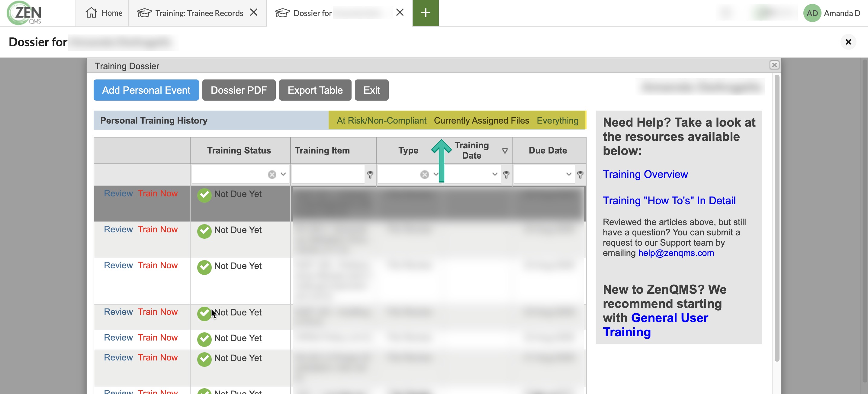Click graduation cap icon on Trainee Records tab
This screenshot has height=394, width=868.
(144, 13)
